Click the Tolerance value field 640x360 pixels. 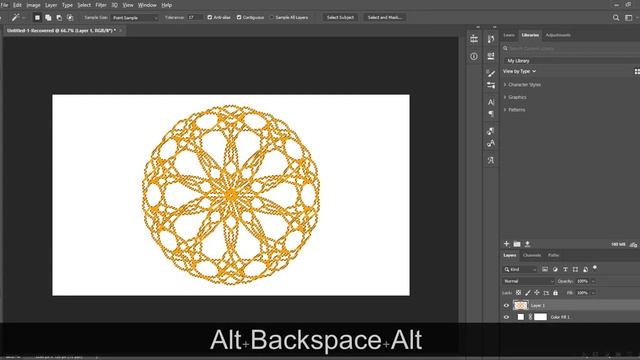[x=195, y=18]
